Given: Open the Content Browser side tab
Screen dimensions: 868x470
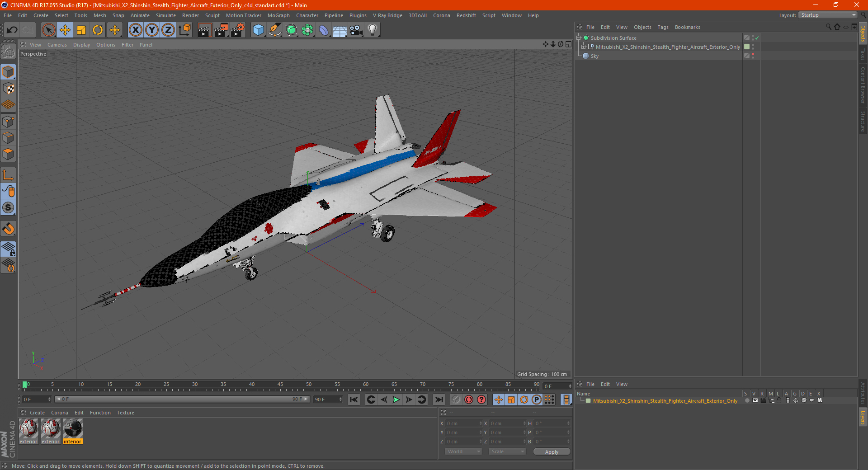Looking at the screenshot, I should (863, 85).
